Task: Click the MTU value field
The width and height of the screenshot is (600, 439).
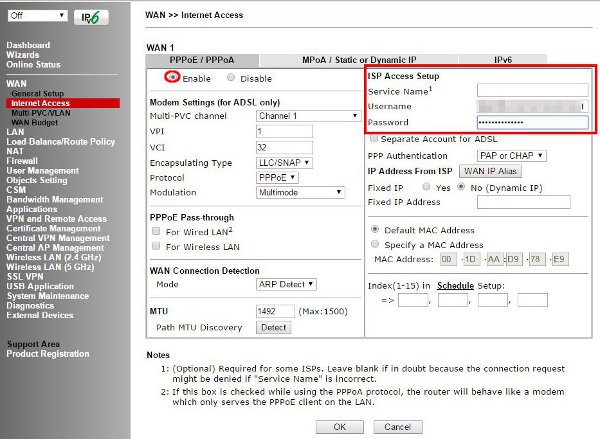Action: [x=275, y=311]
